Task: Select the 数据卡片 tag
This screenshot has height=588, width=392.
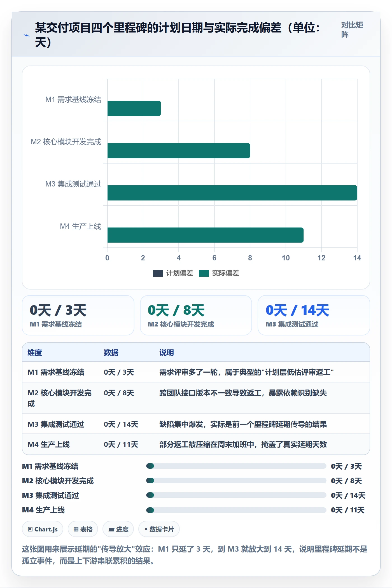Action: point(159,529)
